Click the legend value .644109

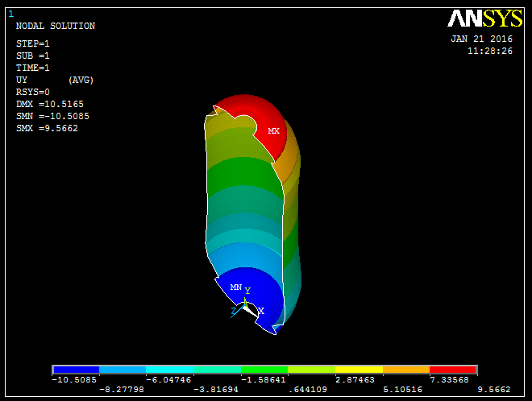(307, 389)
